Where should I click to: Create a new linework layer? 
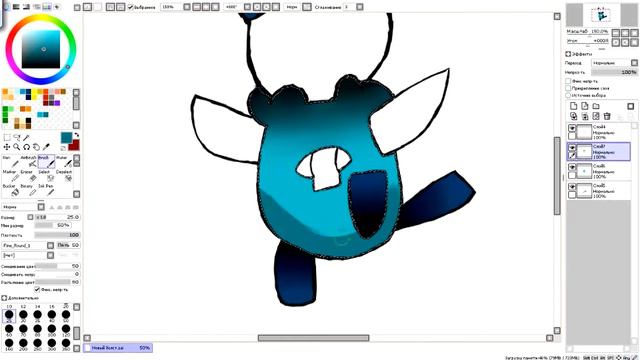[584, 106]
